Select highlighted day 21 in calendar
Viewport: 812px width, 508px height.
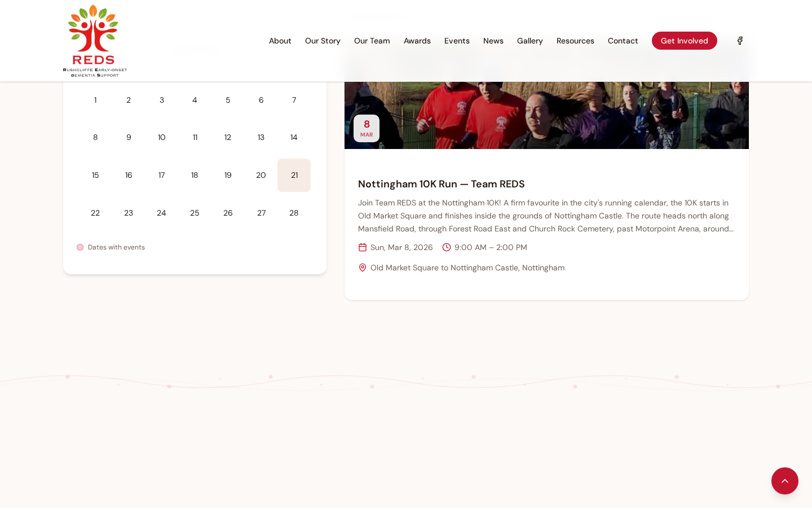click(294, 175)
